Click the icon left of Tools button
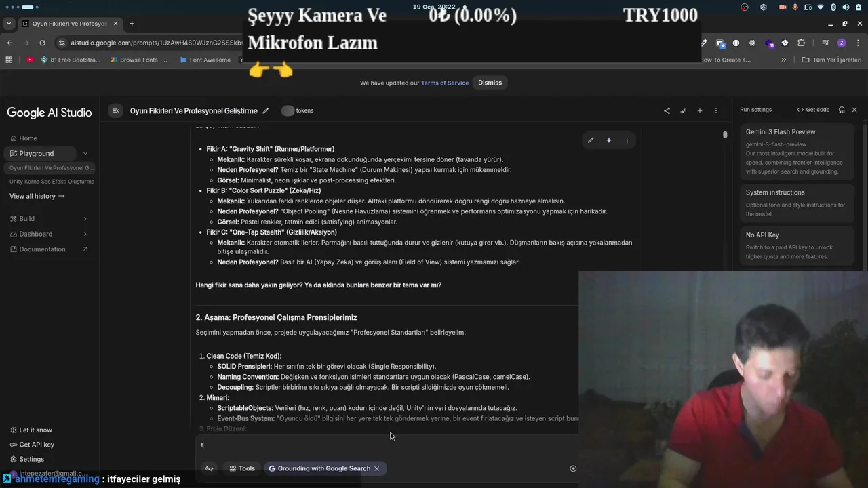This screenshot has height=488, width=868. [x=209, y=468]
